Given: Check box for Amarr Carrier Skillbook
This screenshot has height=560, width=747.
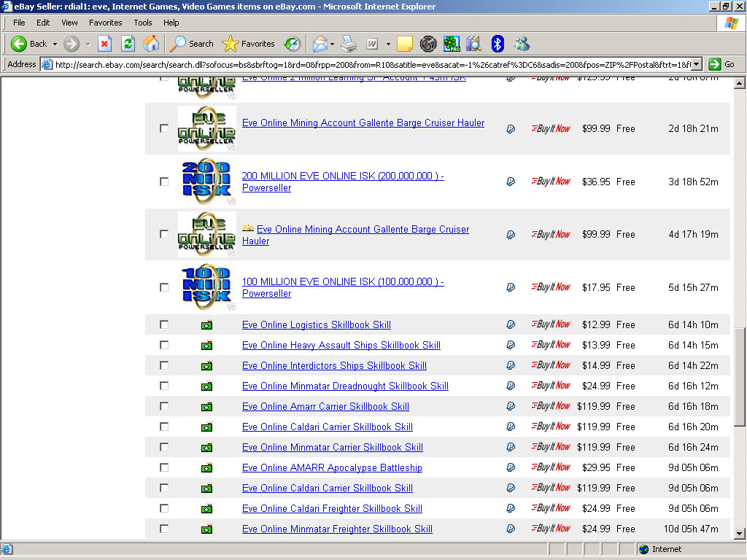Looking at the screenshot, I should (164, 406).
